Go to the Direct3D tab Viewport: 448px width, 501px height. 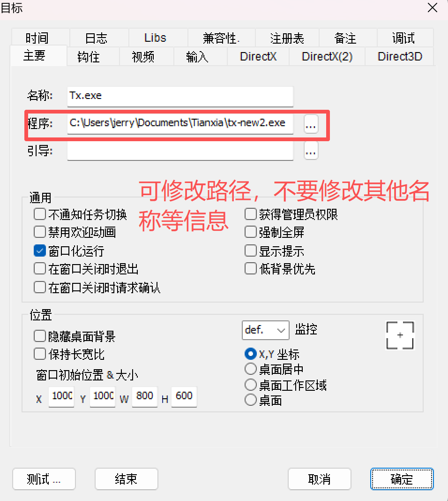click(x=400, y=57)
